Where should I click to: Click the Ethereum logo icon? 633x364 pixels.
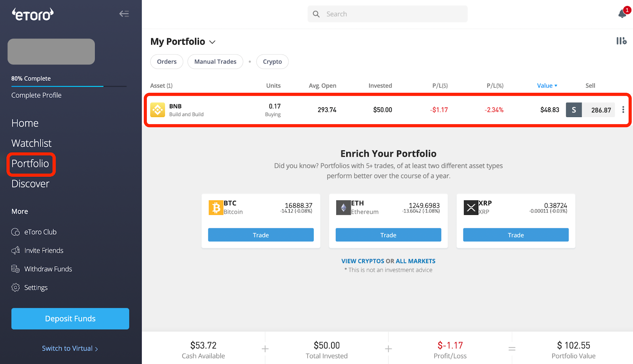pyautogui.click(x=343, y=207)
